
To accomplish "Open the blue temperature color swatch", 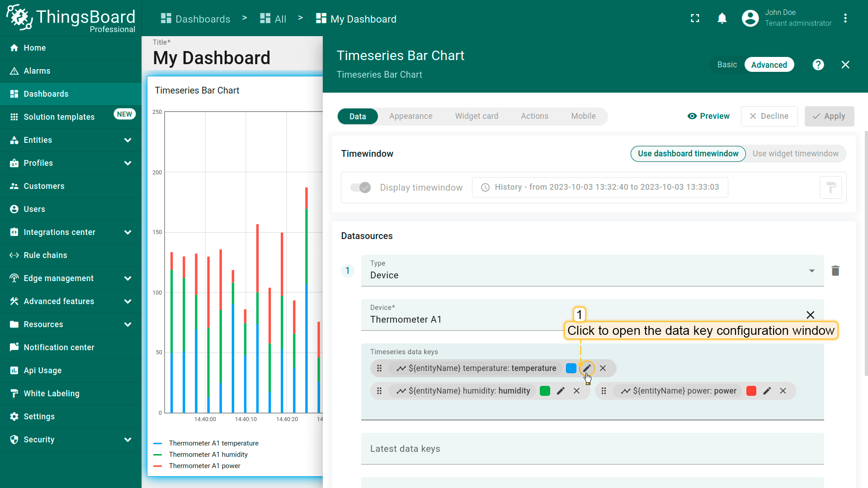I will click(x=571, y=368).
